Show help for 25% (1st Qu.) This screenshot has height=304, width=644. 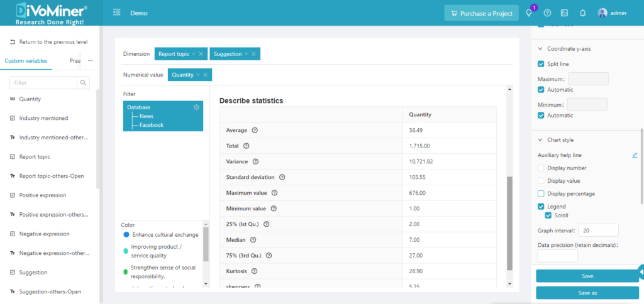(x=267, y=224)
